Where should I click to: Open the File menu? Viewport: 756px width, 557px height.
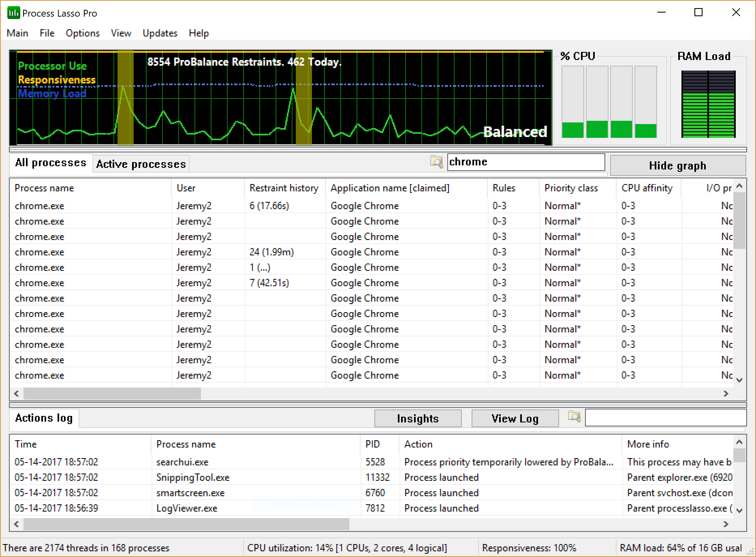[x=47, y=33]
